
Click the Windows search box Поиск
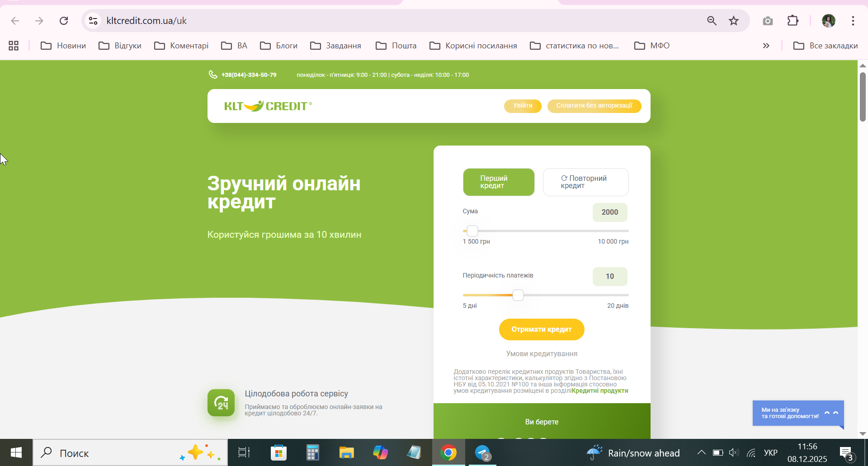pyautogui.click(x=130, y=452)
